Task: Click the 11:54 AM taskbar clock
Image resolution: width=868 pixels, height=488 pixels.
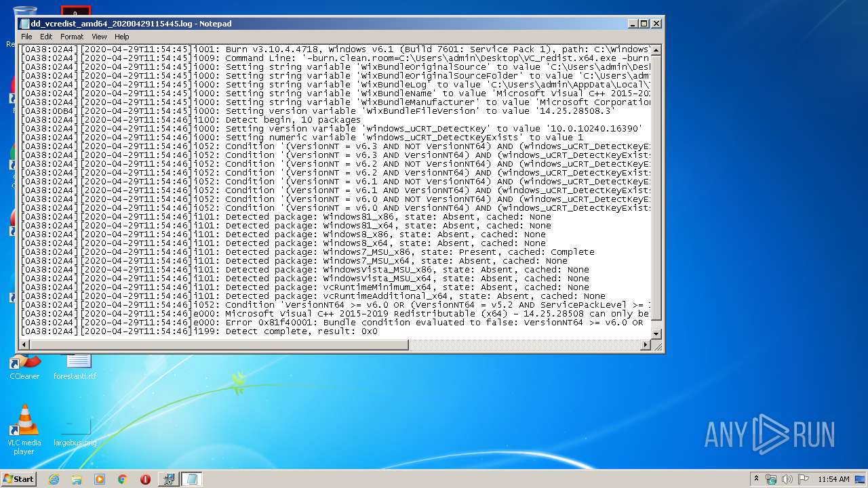Action: (833, 479)
